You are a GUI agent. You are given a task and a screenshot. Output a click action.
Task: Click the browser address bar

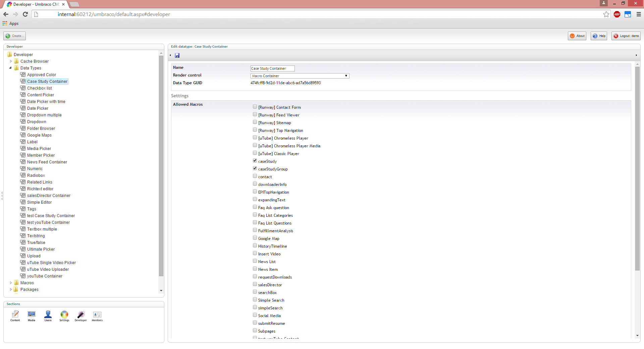(x=320, y=14)
